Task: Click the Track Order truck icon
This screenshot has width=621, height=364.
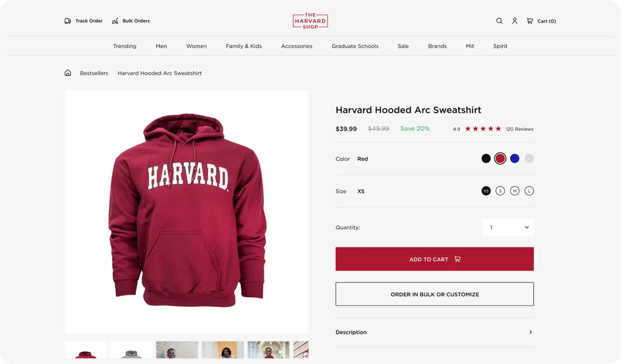Action: click(68, 21)
